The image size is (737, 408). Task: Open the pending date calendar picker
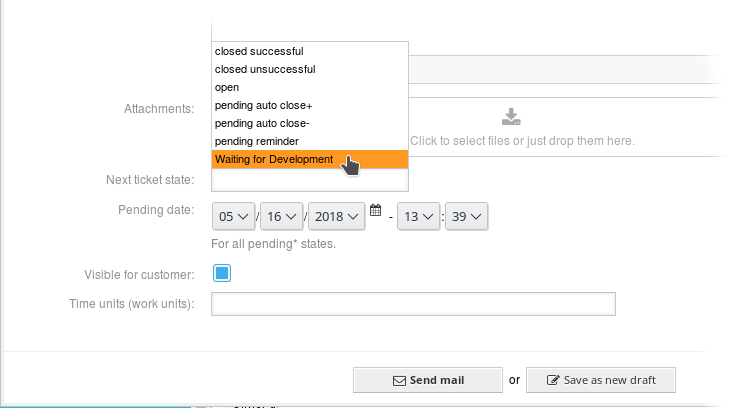(375, 210)
